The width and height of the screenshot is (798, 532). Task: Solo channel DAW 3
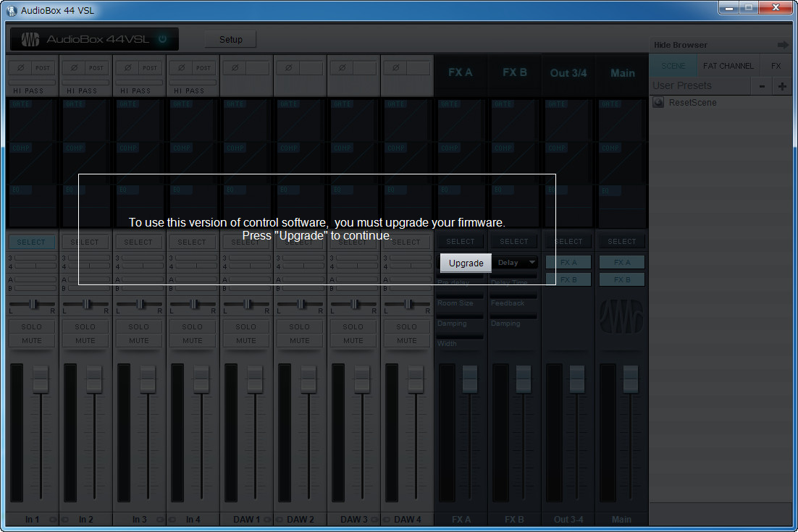(x=353, y=326)
